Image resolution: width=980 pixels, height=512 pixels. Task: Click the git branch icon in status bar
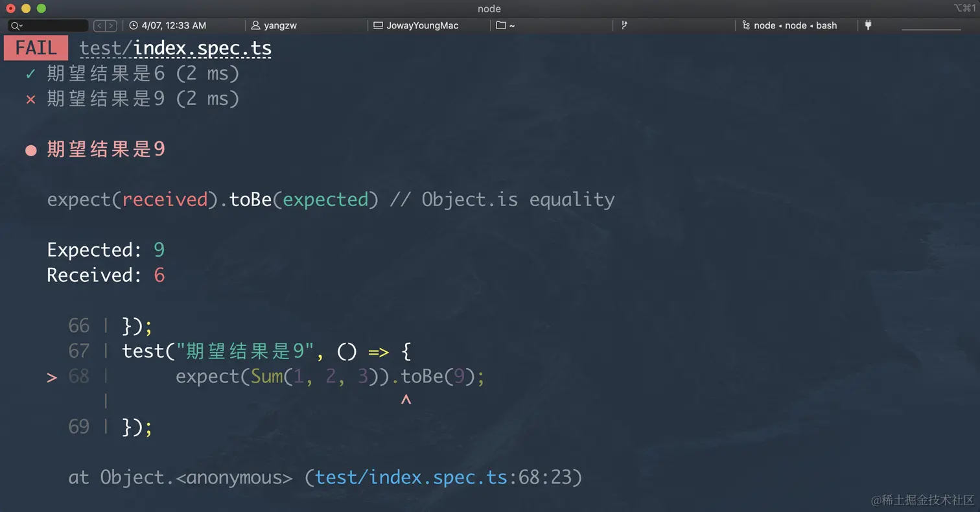coord(624,26)
